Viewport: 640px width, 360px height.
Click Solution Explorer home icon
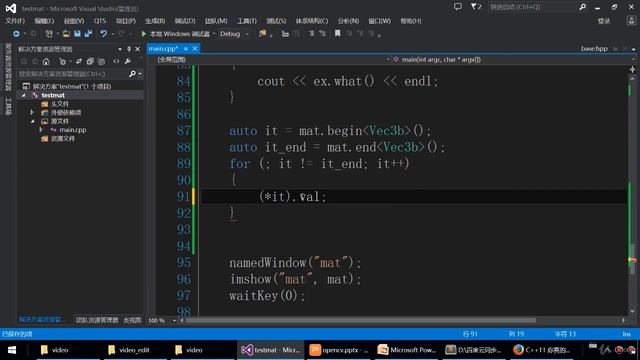pyautogui.click(x=46, y=62)
